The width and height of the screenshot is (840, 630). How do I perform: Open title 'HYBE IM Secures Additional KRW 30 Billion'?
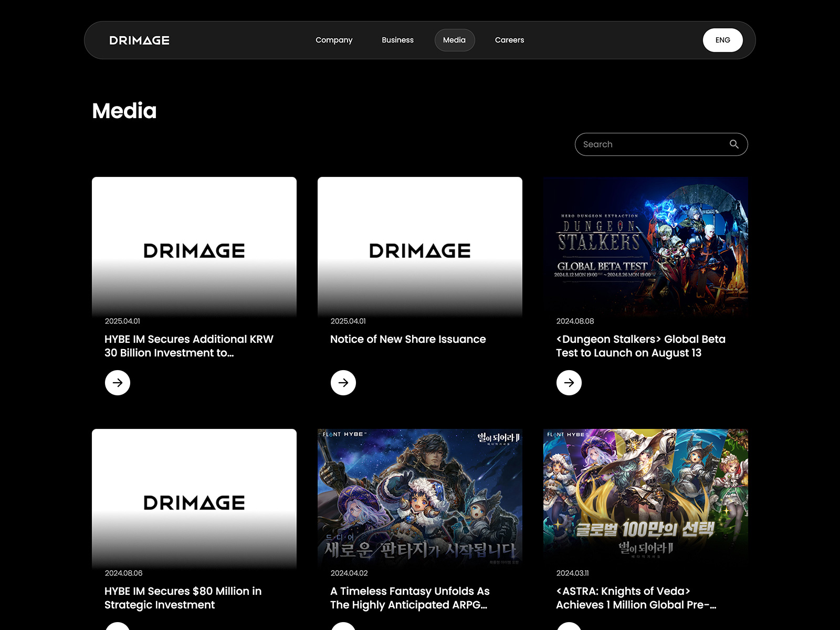coord(189,346)
